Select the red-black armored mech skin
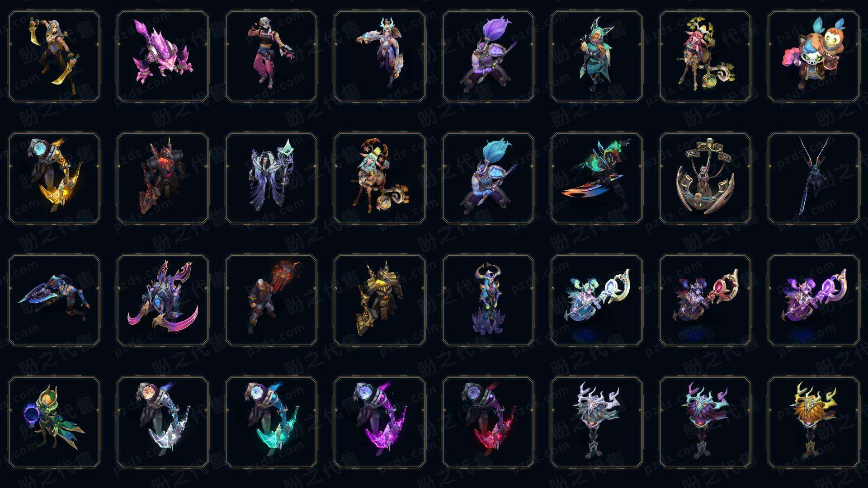868x488 pixels. click(x=163, y=178)
